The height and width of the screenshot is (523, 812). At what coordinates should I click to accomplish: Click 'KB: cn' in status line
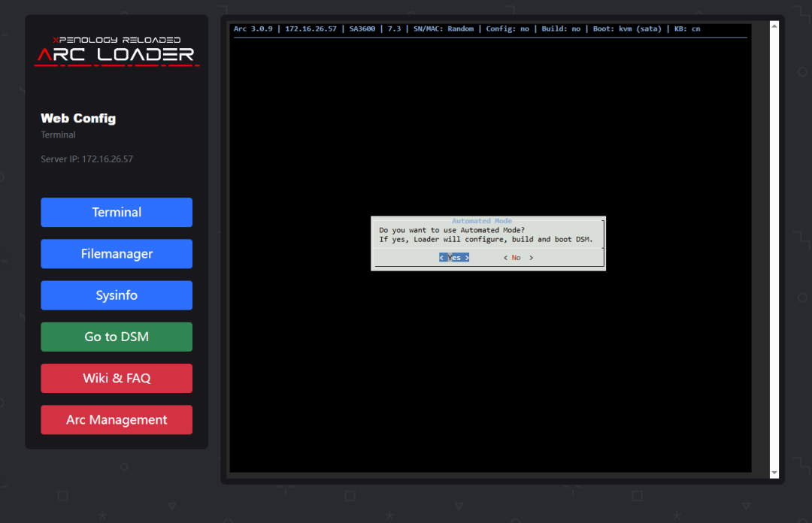tap(687, 29)
